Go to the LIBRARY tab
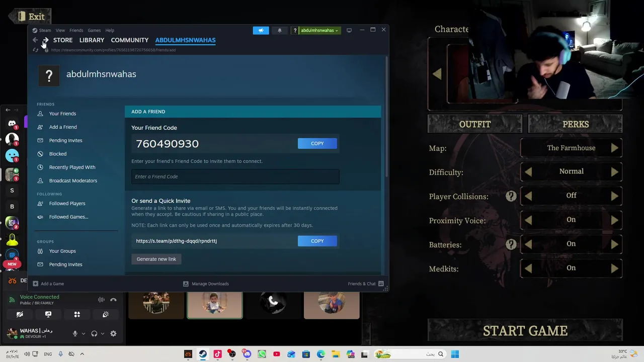Screen dimensions: 644x362 point(92,40)
